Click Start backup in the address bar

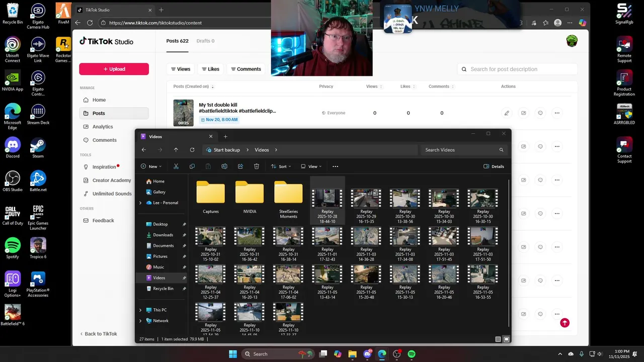tap(226, 150)
